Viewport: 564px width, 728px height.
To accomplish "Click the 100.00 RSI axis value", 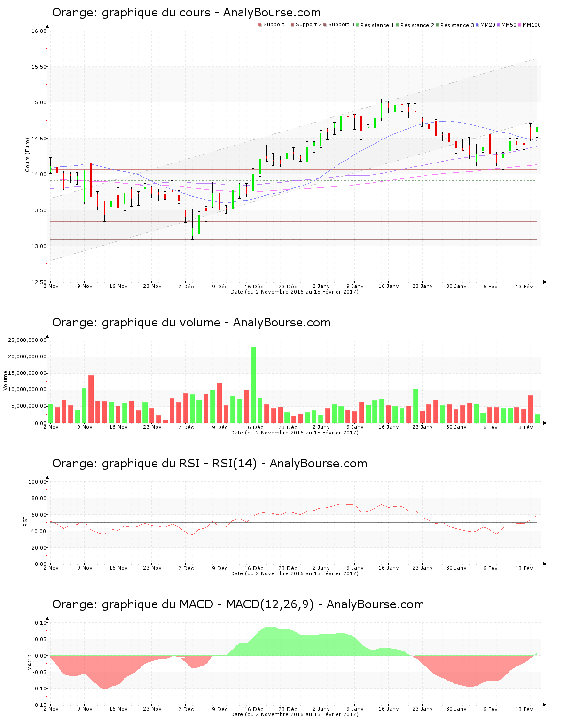I will tap(38, 482).
